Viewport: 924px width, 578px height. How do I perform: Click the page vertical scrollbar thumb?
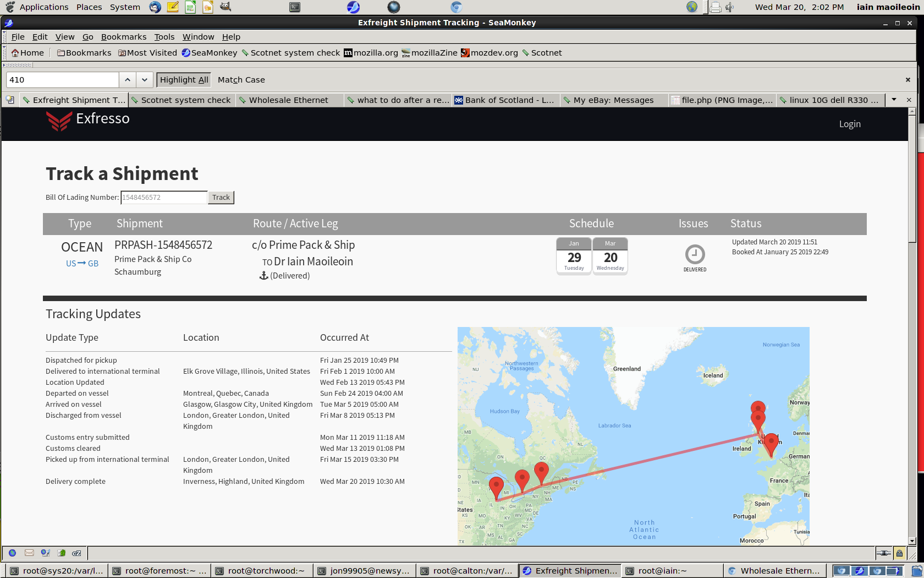[x=912, y=178]
